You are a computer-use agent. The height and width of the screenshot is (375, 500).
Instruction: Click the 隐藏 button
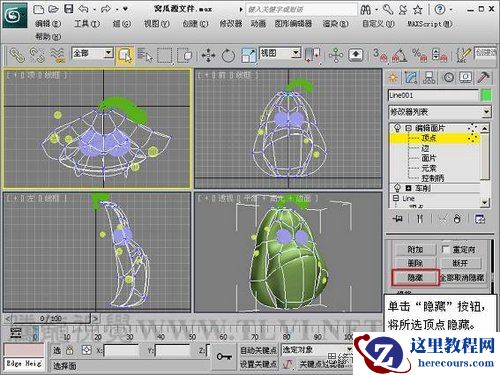pyautogui.click(x=415, y=277)
